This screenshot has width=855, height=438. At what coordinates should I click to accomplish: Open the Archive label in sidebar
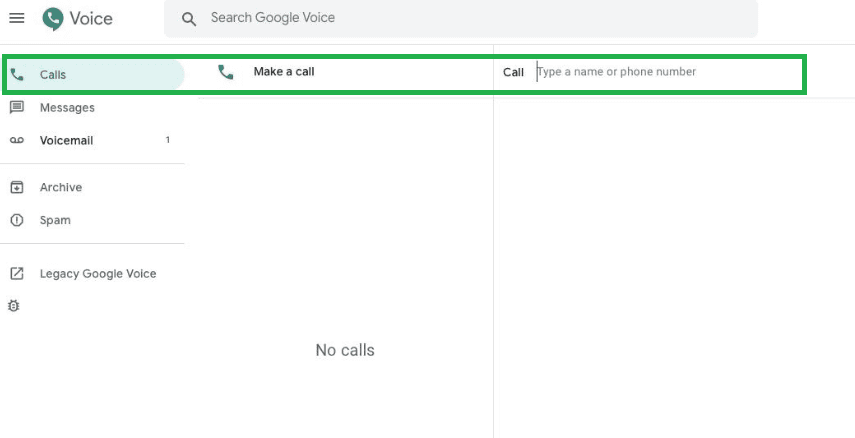pos(61,188)
